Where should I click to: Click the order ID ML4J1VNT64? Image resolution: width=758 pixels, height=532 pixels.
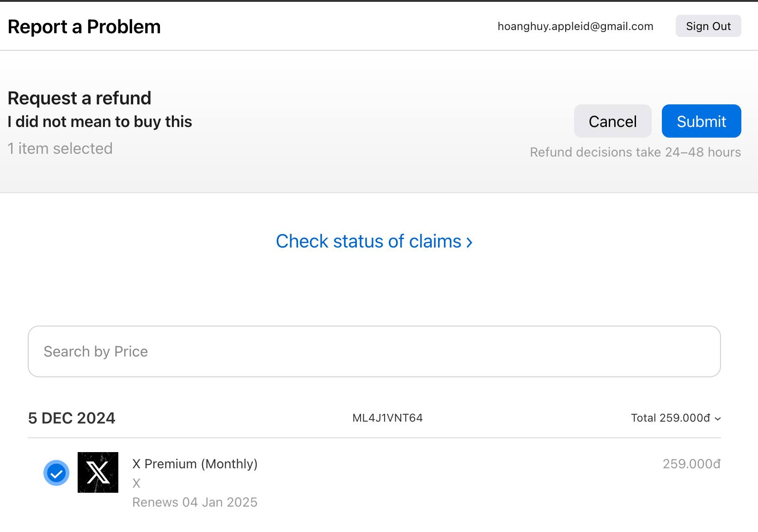387,418
